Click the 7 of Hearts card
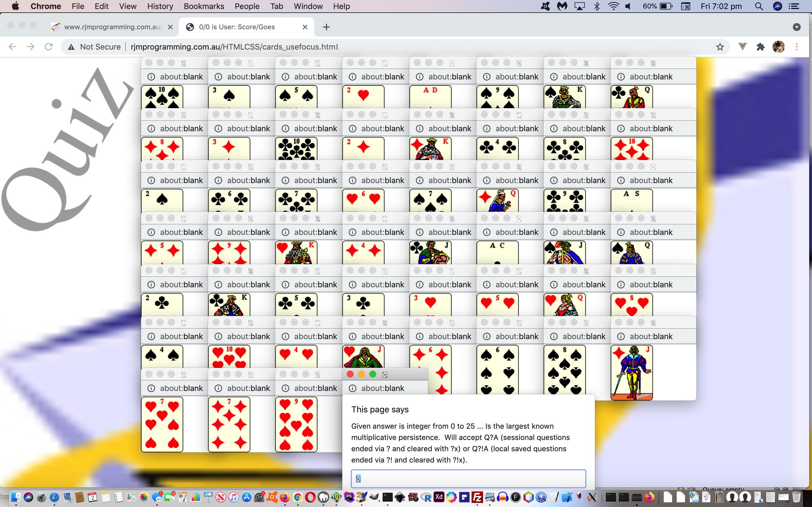This screenshot has width=812, height=507. [x=162, y=424]
